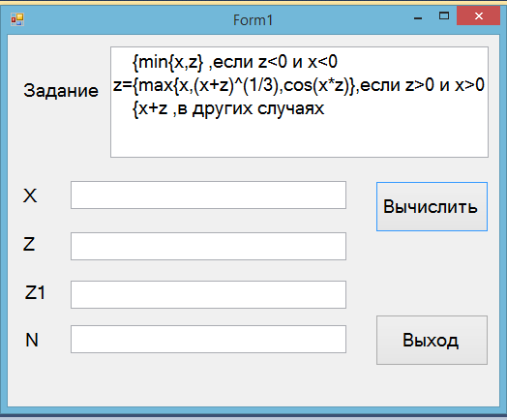Click the Form1 title text

[x=253, y=20]
